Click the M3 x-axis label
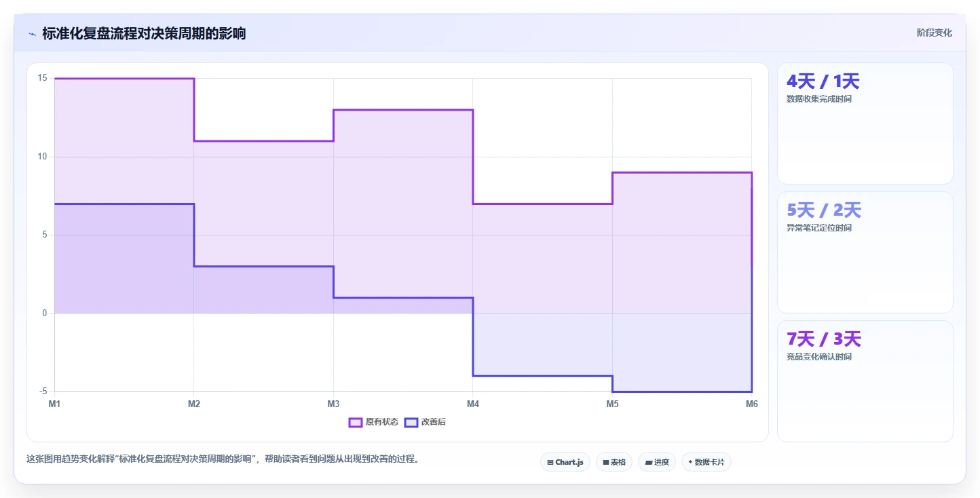Screen dimensions: 980x498 tap(333, 404)
